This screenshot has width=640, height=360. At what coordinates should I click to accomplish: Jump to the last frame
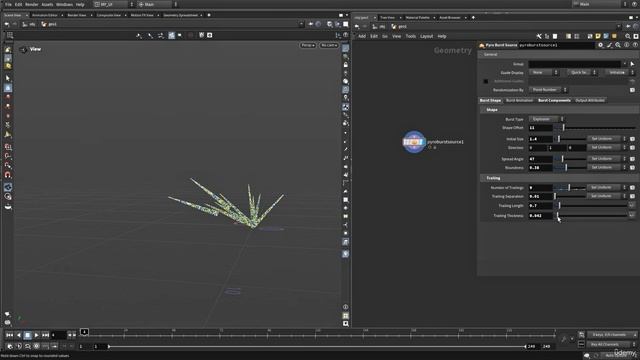pyautogui.click(x=45, y=335)
